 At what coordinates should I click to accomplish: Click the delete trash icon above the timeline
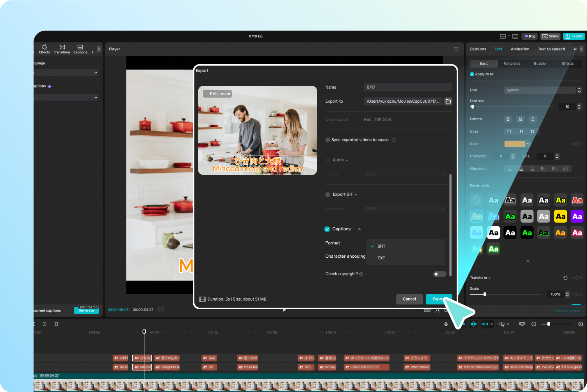57,324
